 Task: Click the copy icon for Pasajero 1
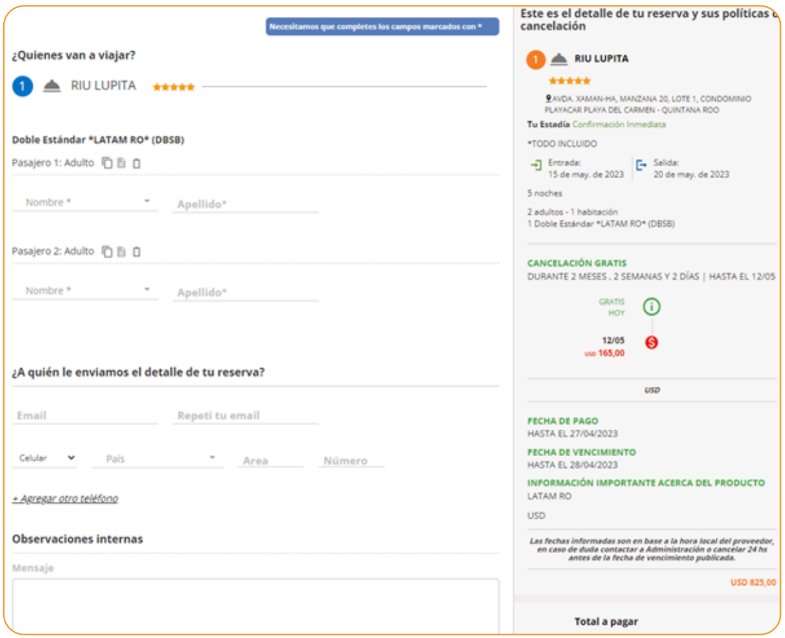pyautogui.click(x=107, y=163)
